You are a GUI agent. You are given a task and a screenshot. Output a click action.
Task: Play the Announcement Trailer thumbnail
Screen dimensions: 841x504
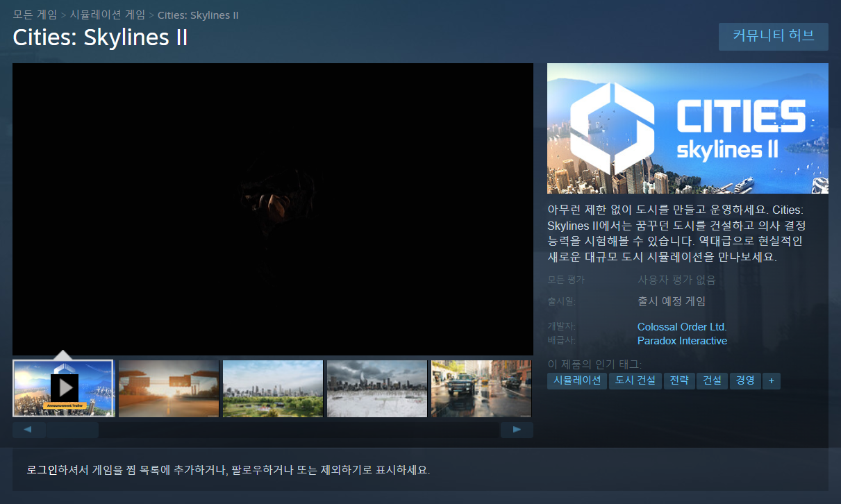(x=63, y=388)
